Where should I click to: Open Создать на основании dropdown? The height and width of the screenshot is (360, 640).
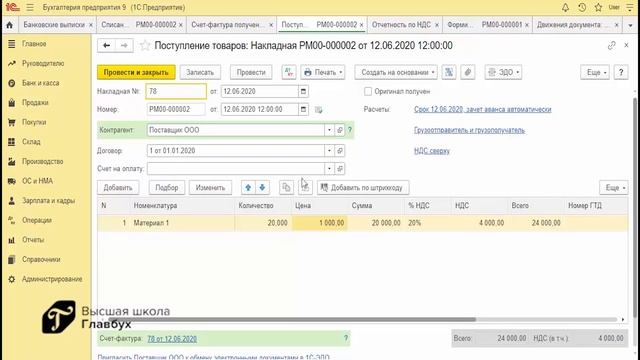(396, 72)
